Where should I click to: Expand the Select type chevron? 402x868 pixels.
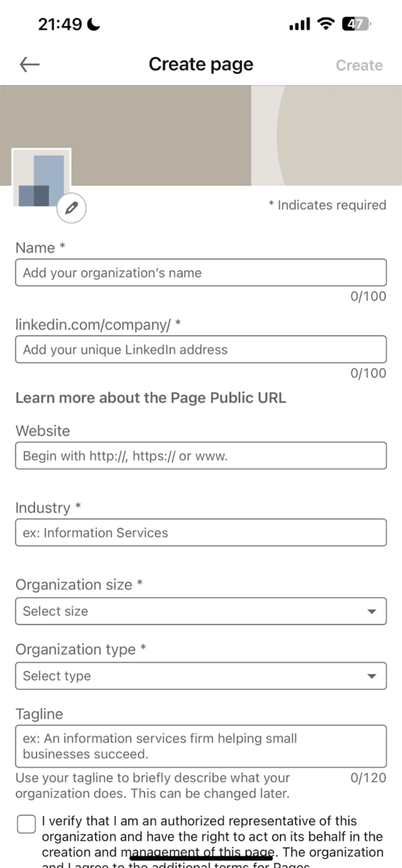[371, 676]
